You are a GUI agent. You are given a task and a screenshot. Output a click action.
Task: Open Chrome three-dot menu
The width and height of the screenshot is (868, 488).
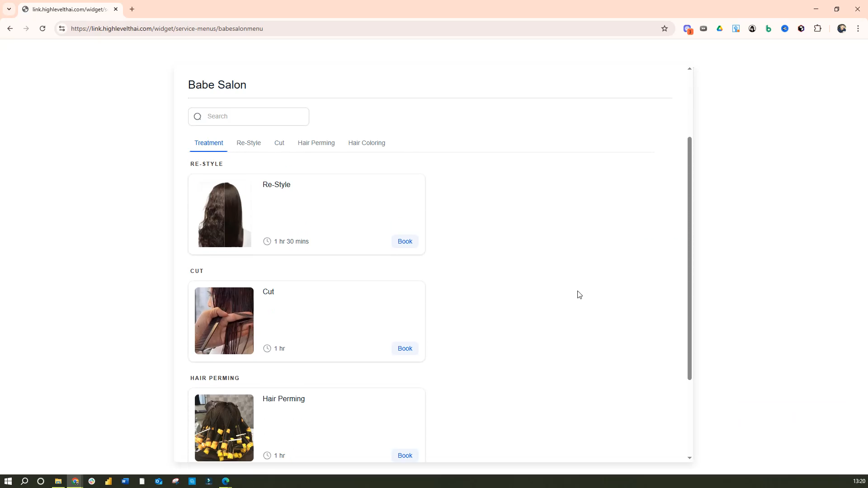point(858,28)
